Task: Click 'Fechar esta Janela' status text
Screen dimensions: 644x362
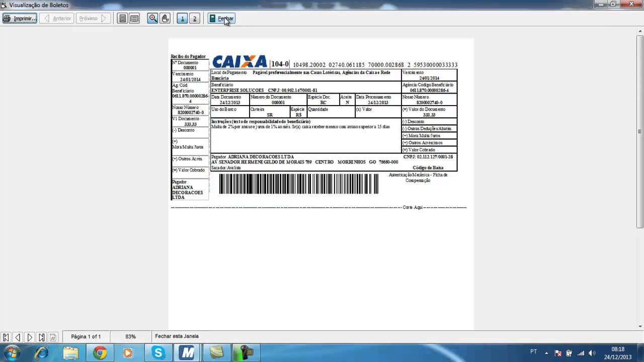Action: [177, 336]
